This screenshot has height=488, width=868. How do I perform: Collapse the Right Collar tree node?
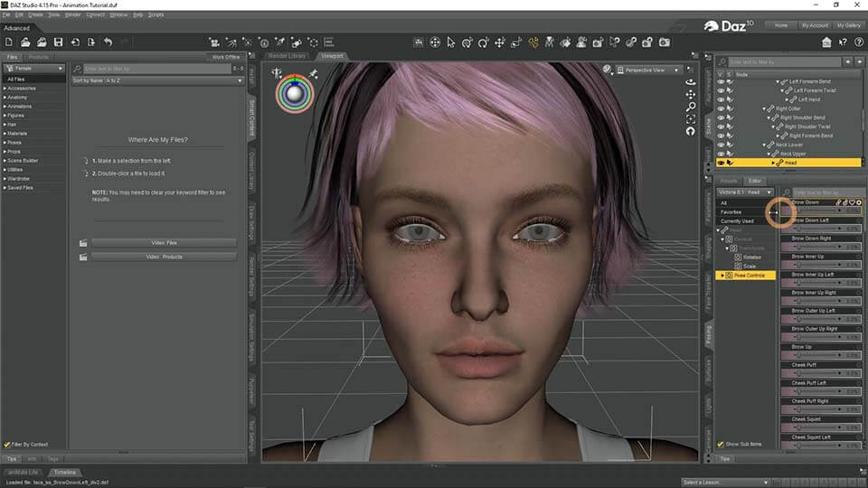pyautogui.click(x=764, y=109)
